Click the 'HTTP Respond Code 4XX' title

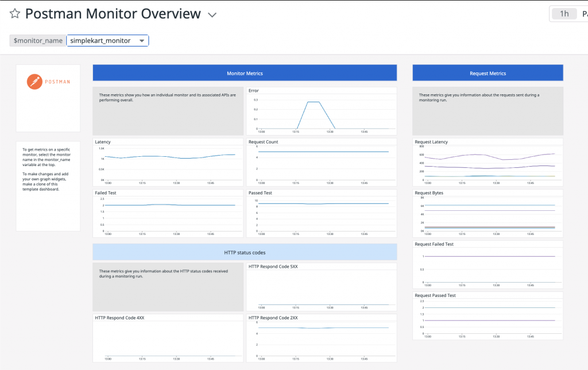point(119,318)
